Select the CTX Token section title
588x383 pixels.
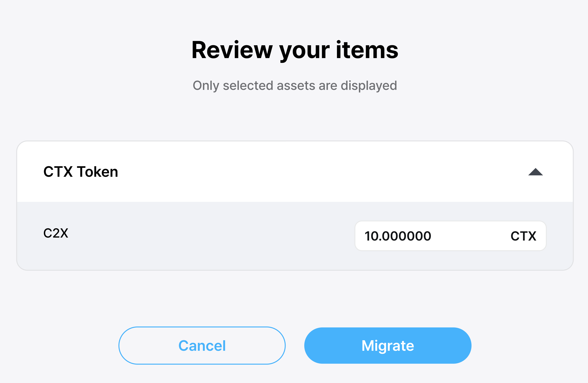[81, 171]
